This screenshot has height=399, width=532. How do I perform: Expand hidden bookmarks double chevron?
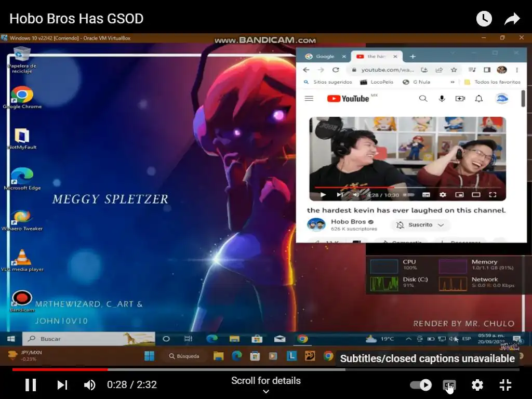[x=453, y=82]
